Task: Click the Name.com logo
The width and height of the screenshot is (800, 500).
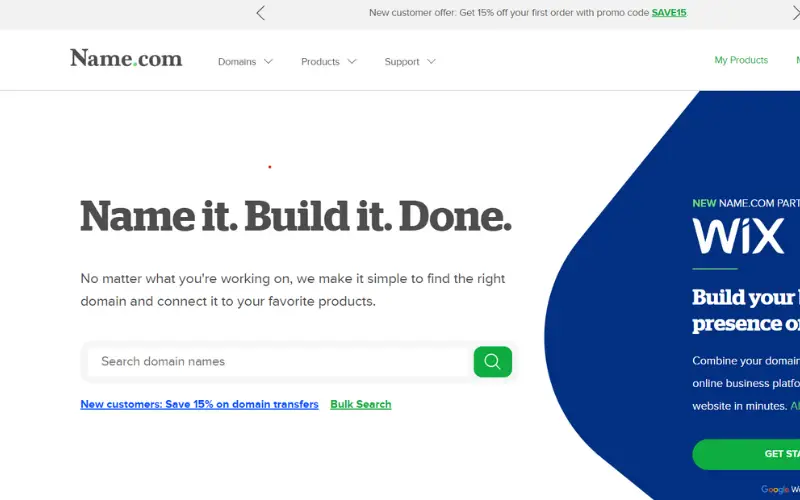Action: 126,59
